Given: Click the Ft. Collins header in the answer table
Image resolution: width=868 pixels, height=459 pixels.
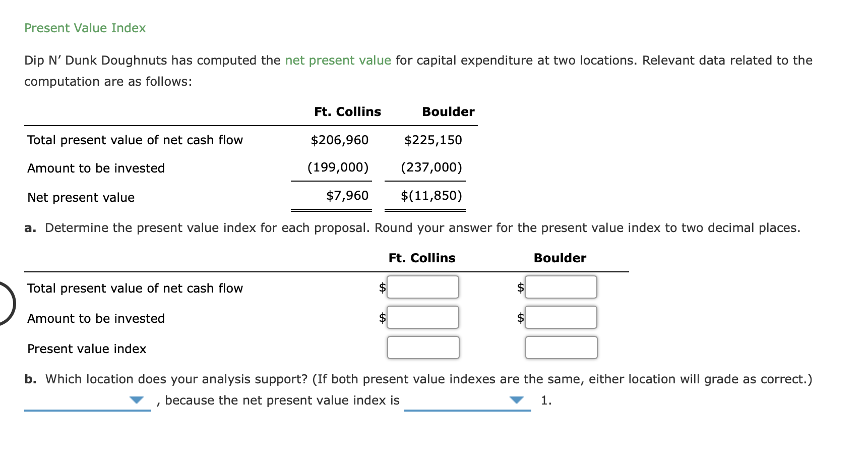Looking at the screenshot, I should tap(421, 258).
